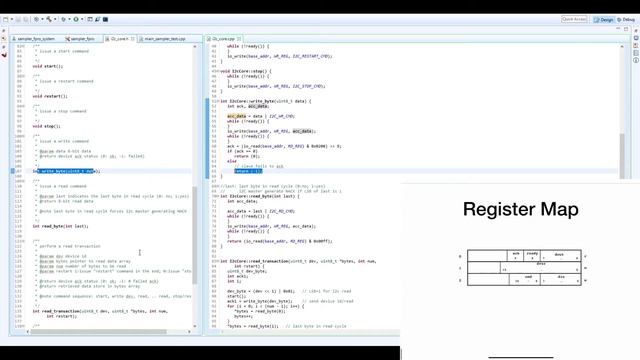Image resolution: width=640 pixels, height=360 pixels.
Task: Click the dark blue square toolbar icon
Action: pyautogui.click(x=105, y=19)
